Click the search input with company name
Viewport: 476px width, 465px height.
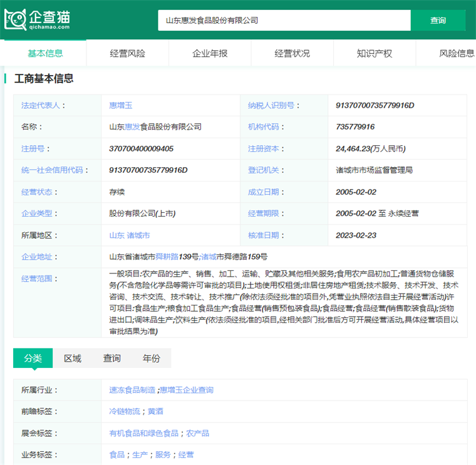coord(284,20)
